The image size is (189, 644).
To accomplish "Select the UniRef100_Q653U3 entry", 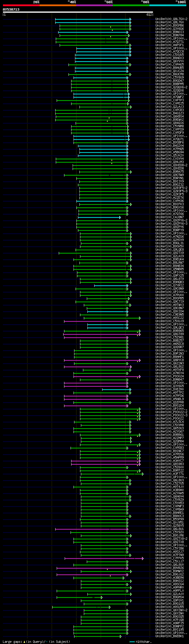I will pos(170,428).
